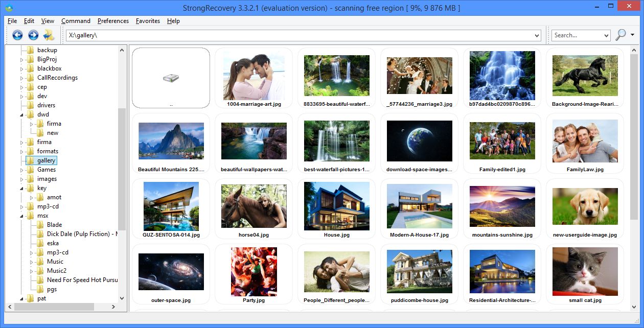This screenshot has width=644, height=328.
Task: Open the File menu
Action: point(12,21)
